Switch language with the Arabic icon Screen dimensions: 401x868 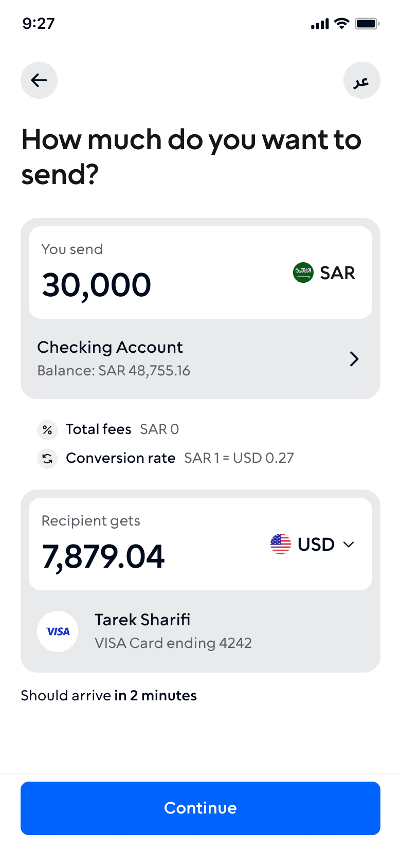point(362,80)
